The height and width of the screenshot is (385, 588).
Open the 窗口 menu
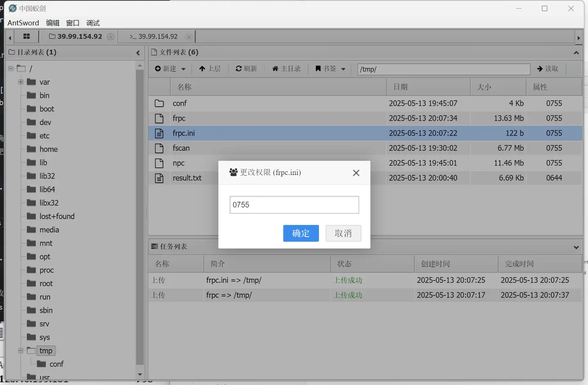[73, 23]
